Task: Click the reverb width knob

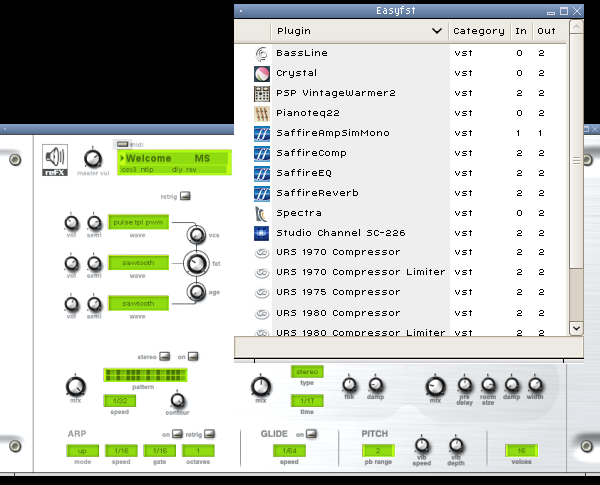Action: pyautogui.click(x=535, y=384)
